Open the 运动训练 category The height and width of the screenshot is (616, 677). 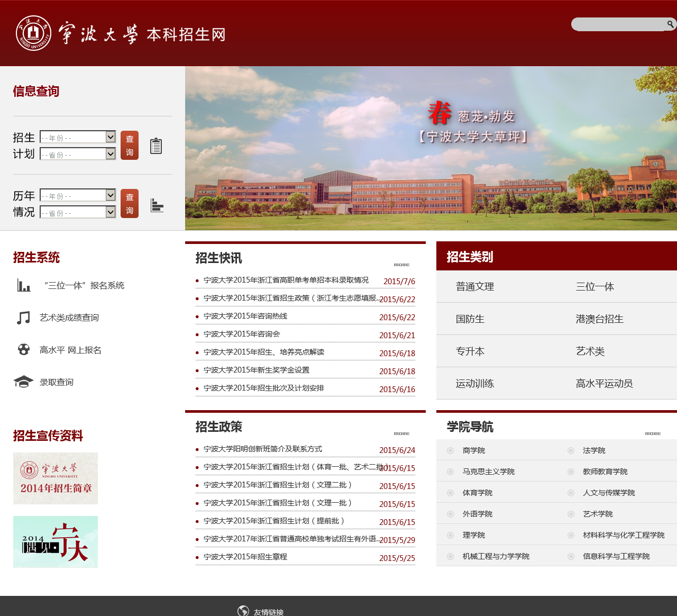pos(475,383)
